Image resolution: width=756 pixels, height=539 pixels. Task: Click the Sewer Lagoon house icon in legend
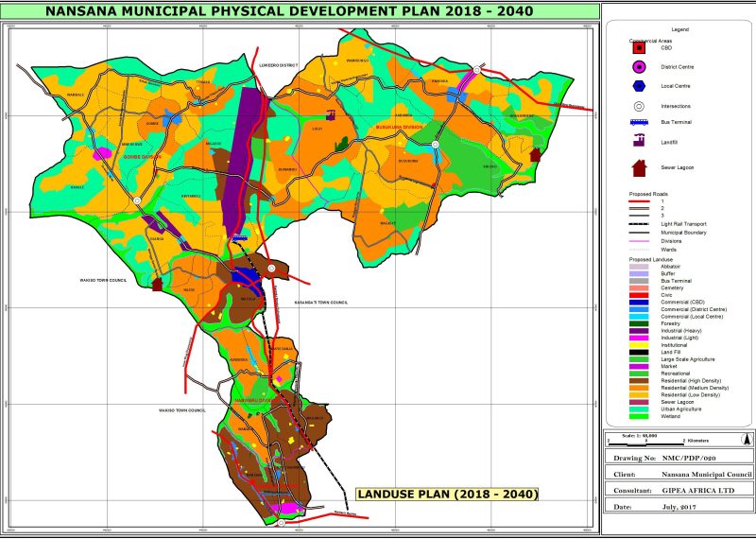pyautogui.click(x=639, y=168)
